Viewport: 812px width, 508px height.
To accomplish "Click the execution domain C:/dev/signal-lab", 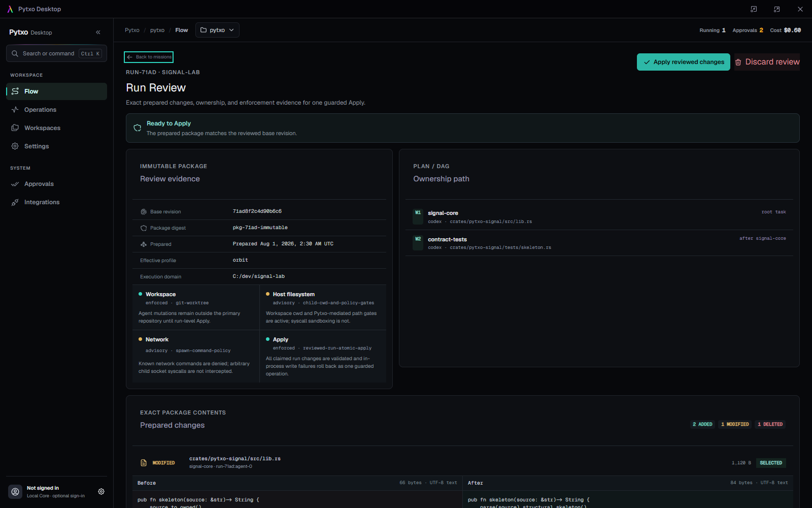I will pyautogui.click(x=259, y=276).
